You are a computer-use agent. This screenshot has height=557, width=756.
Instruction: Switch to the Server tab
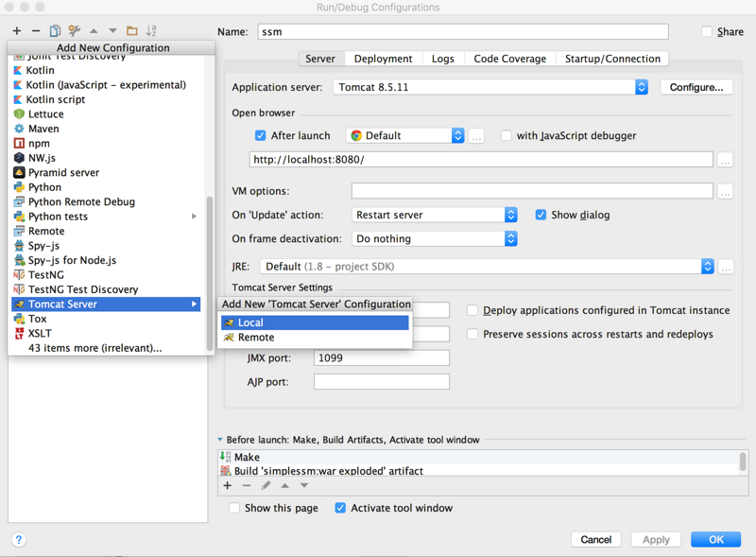320,59
